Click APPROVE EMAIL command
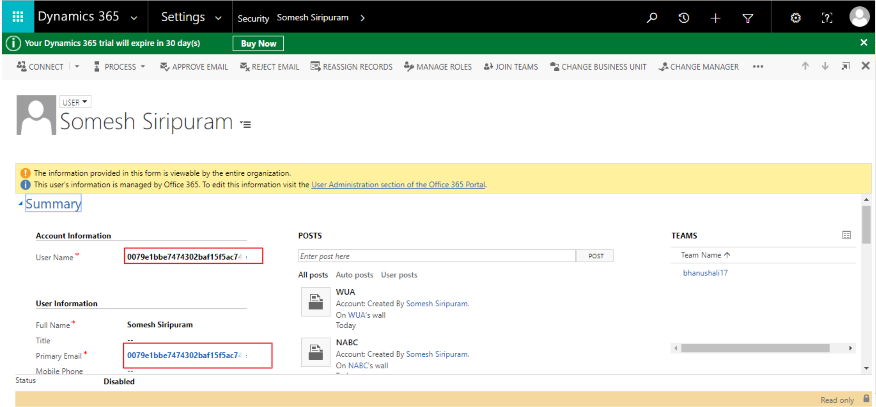The width and height of the screenshot is (876, 407). click(x=194, y=66)
